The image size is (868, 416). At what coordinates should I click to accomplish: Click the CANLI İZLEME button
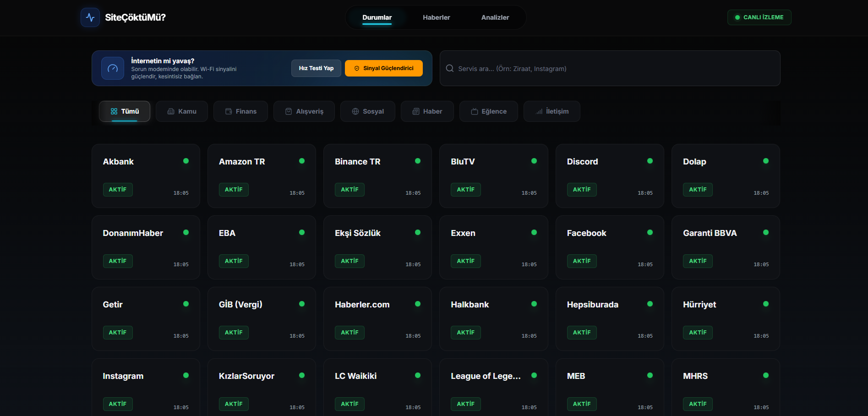[759, 17]
